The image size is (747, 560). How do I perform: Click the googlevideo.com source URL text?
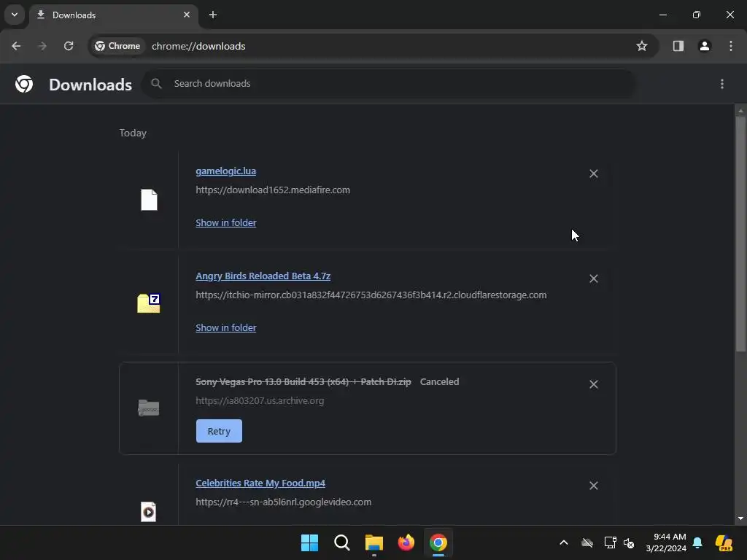284,502
